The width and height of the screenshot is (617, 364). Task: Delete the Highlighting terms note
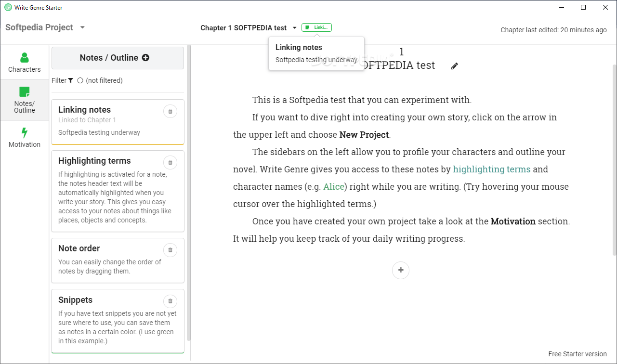170,162
